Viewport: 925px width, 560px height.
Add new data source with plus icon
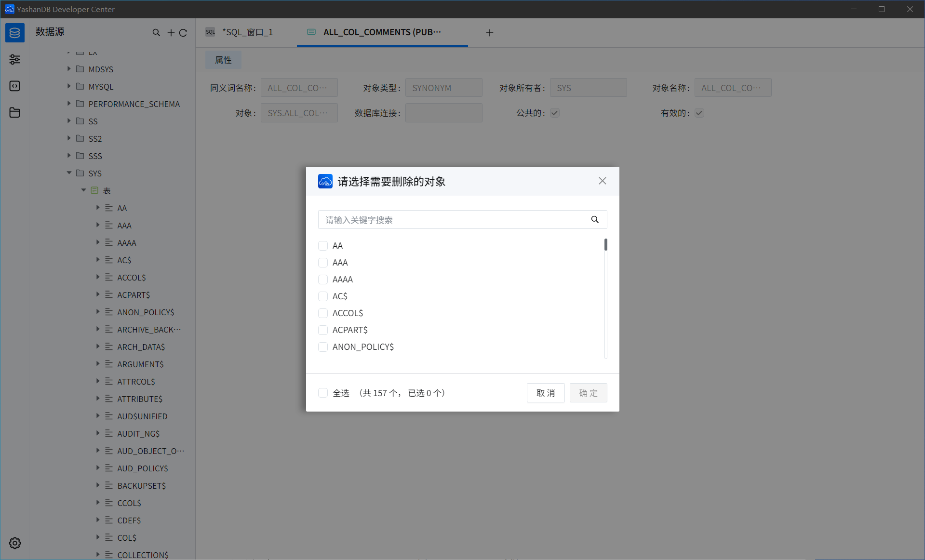171,33
